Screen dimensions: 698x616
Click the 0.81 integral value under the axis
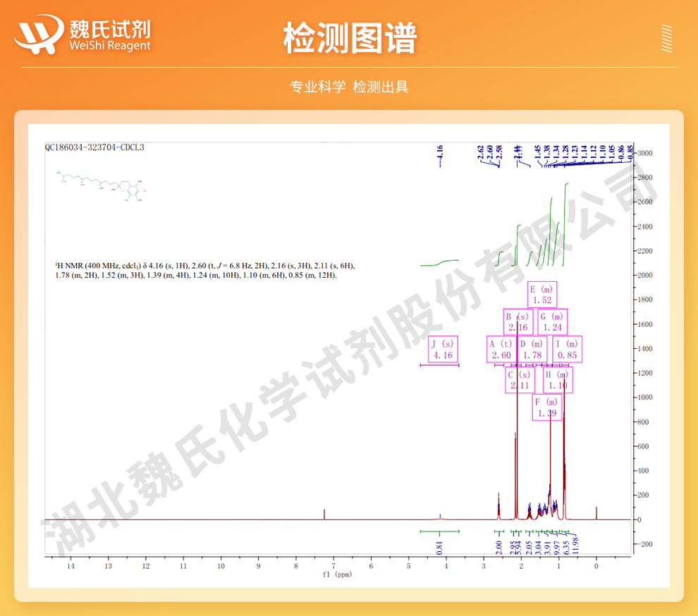[x=440, y=545]
